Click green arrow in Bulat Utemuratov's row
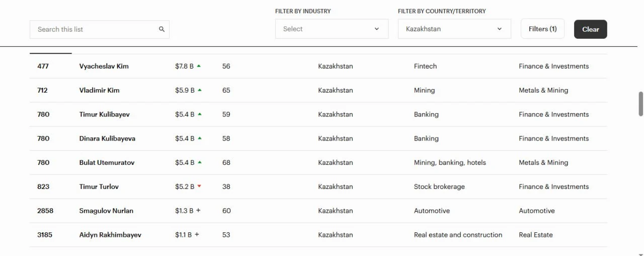This screenshot has height=256, width=644. 200,163
